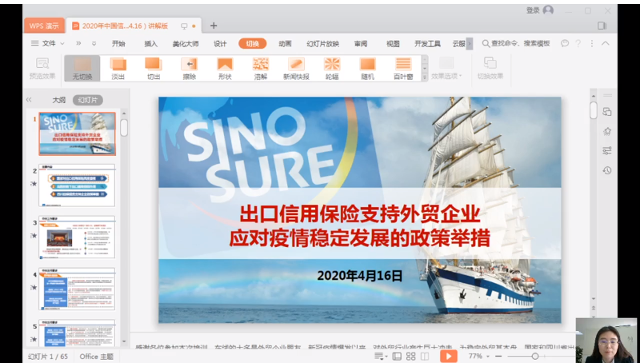
Task: Click the side panel icon in tab bar
Action: click(602, 26)
